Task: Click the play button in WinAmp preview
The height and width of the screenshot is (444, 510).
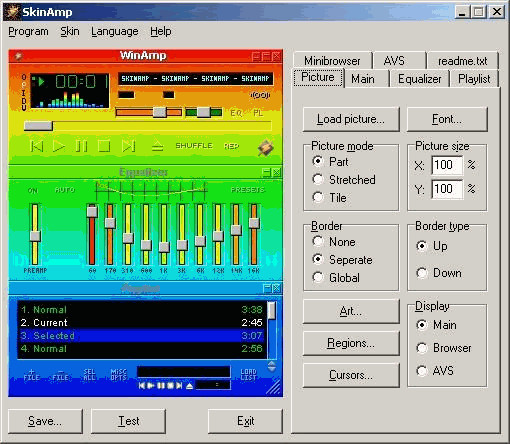Action: (x=59, y=146)
